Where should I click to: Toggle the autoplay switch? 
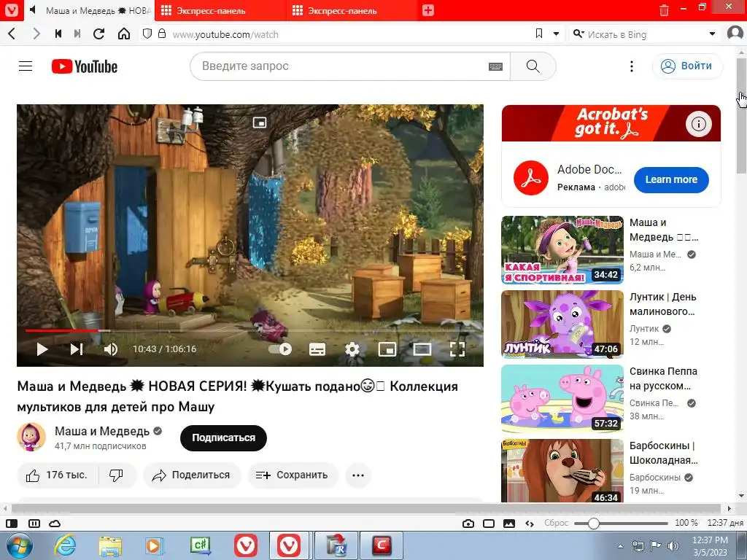pyautogui.click(x=280, y=349)
